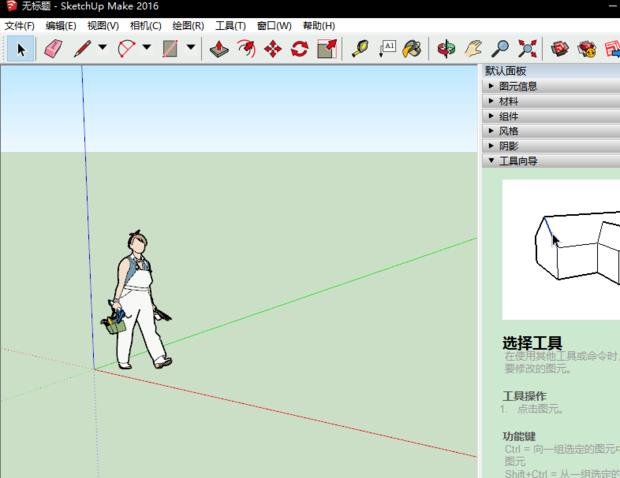Select the Move tool

pyautogui.click(x=272, y=48)
